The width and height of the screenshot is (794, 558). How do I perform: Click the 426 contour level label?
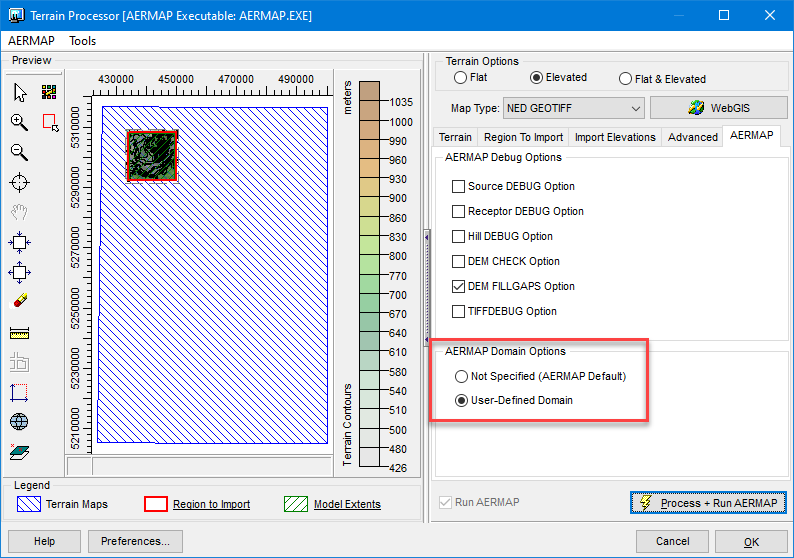click(x=398, y=468)
